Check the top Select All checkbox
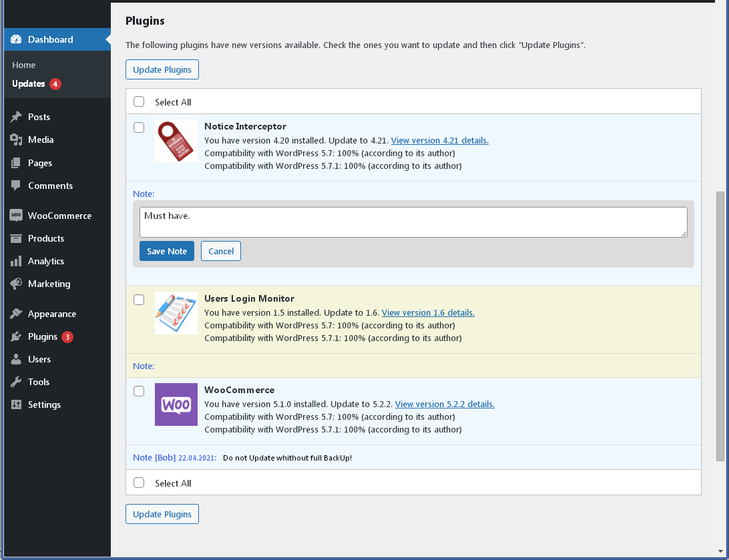 pyautogui.click(x=139, y=101)
